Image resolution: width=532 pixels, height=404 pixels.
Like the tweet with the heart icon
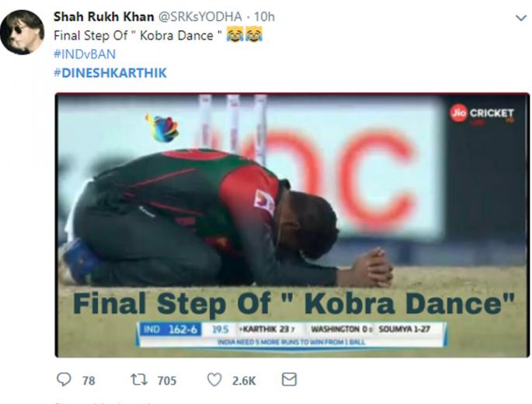[214, 380]
